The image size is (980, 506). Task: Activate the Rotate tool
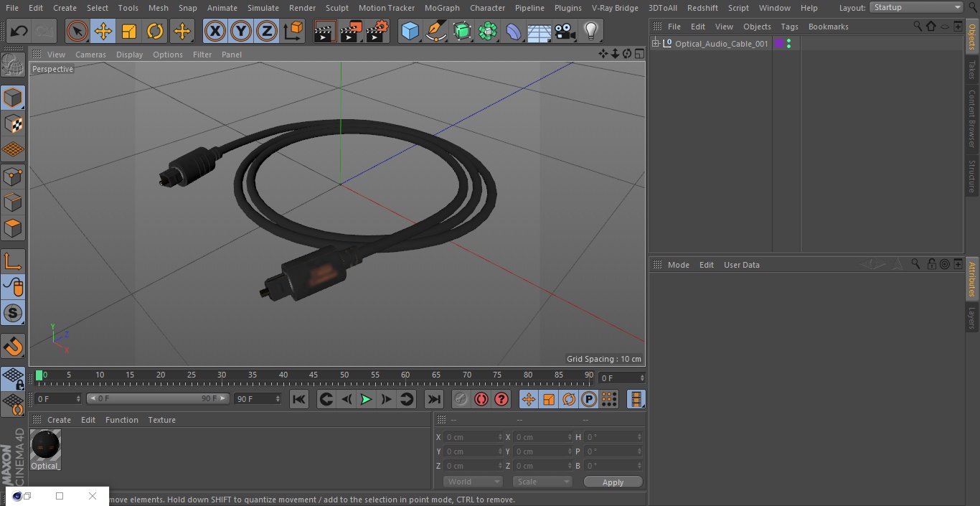tap(155, 31)
